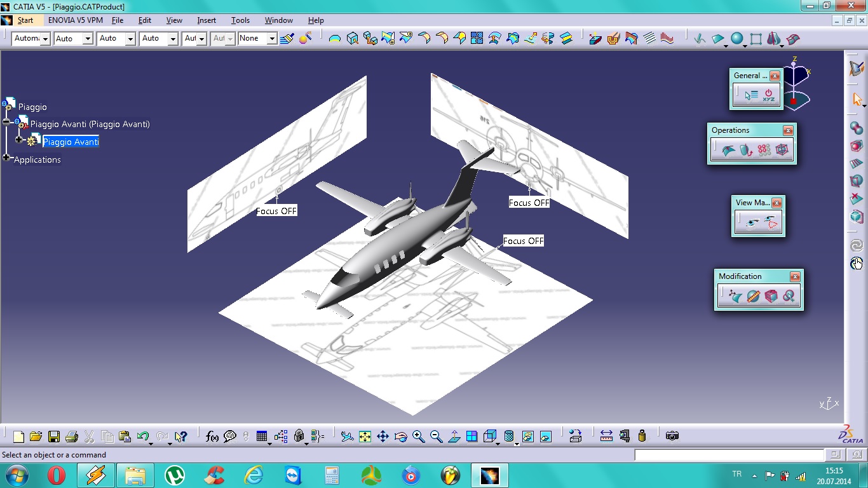Click the New document icon
The image size is (868, 488).
pos(18,437)
